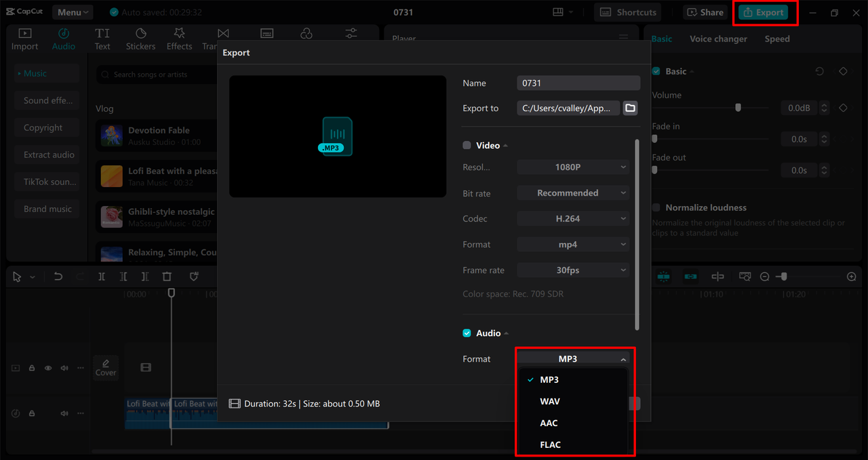Enable the Normalize loudness checkbox
868x460 pixels.
656,207
